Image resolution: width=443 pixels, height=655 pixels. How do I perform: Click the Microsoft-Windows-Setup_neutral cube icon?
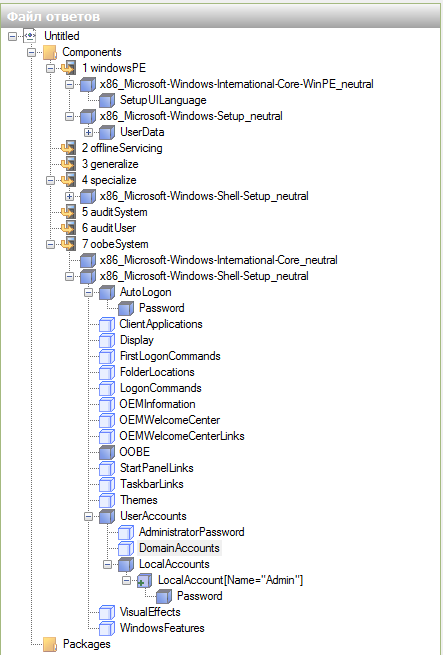[x=88, y=116]
